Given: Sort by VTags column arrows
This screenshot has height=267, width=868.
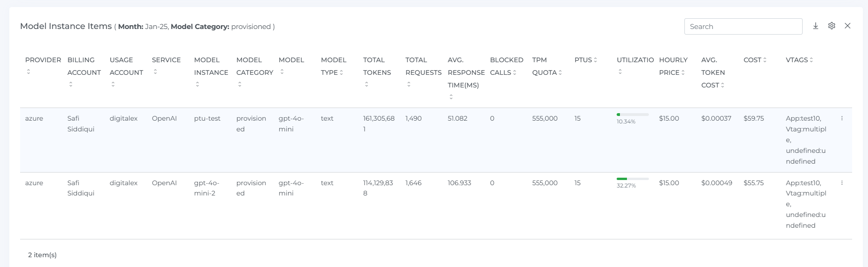Looking at the screenshot, I should coord(811,60).
